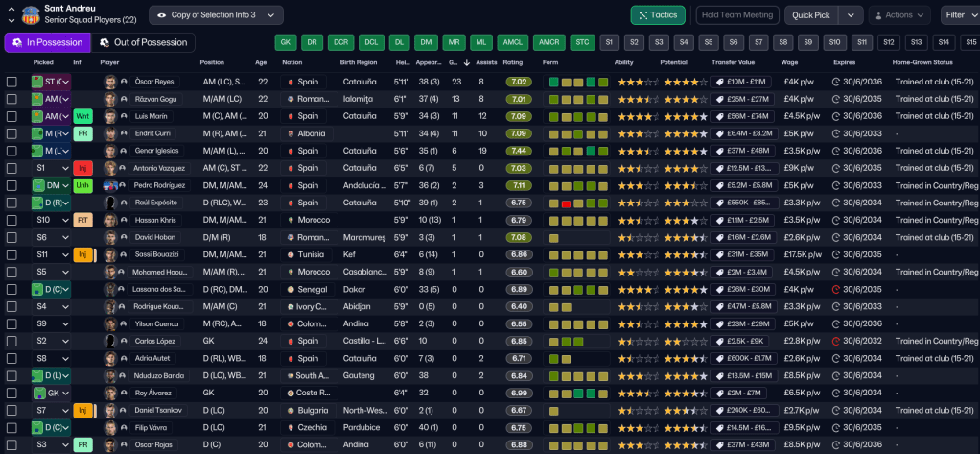The image size is (980, 454).
Task: Click the FIT status badge for Hassan Khris
Action: pos(83,220)
